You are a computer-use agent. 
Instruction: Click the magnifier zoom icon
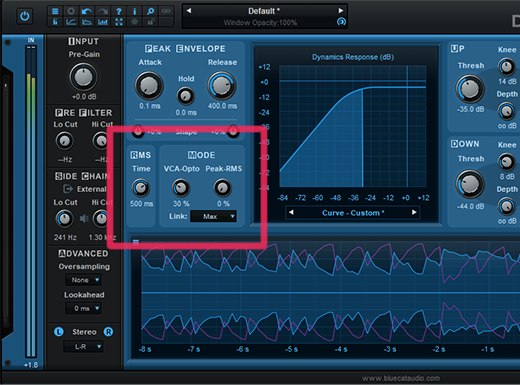(x=151, y=11)
